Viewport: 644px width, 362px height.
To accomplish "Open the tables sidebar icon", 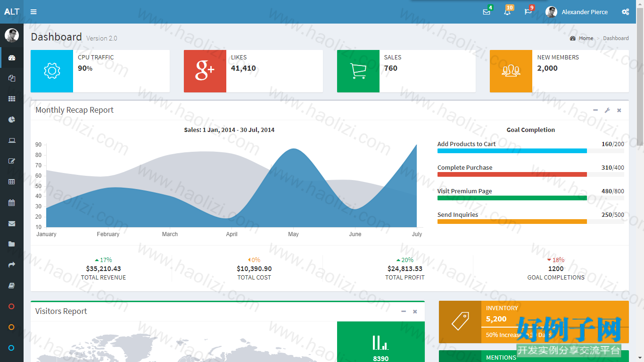I will click(x=12, y=182).
